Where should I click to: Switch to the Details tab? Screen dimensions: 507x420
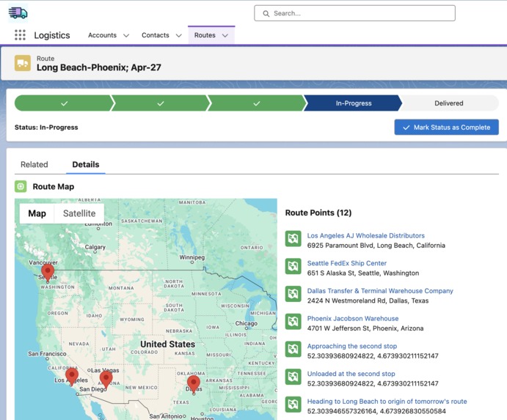coord(86,164)
